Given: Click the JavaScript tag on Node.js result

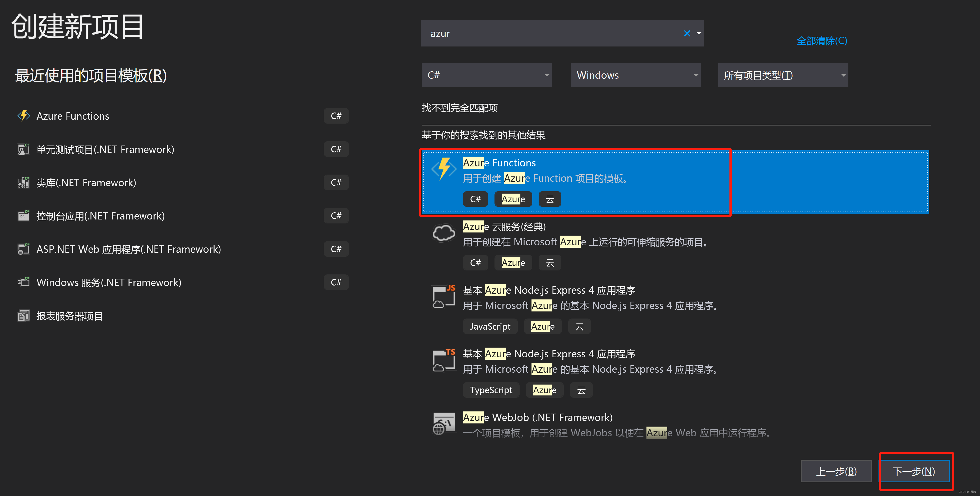Looking at the screenshot, I should [x=490, y=326].
